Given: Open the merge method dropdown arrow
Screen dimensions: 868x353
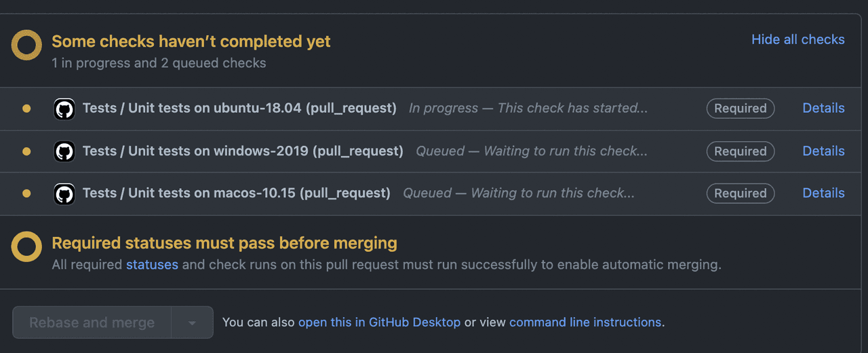Looking at the screenshot, I should tap(192, 323).
